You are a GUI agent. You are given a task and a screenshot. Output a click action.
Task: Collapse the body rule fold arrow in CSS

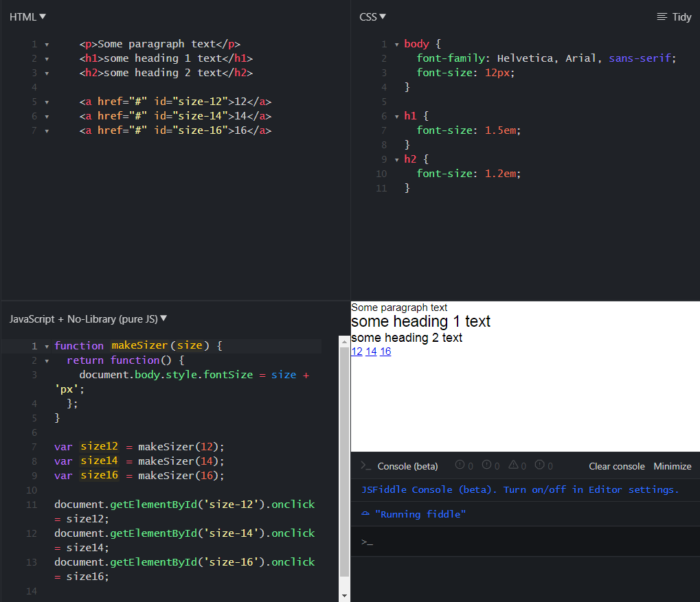[396, 45]
